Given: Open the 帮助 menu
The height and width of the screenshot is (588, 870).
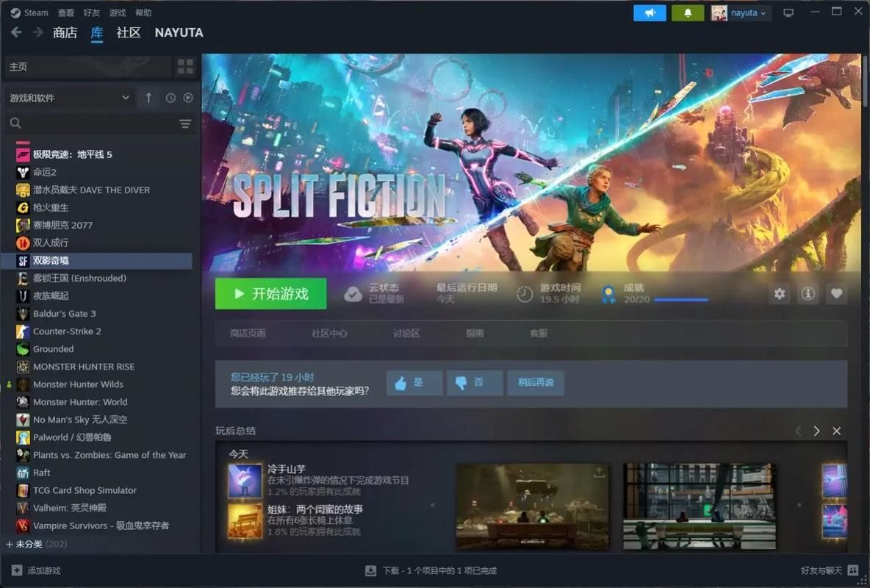Looking at the screenshot, I should click(143, 12).
